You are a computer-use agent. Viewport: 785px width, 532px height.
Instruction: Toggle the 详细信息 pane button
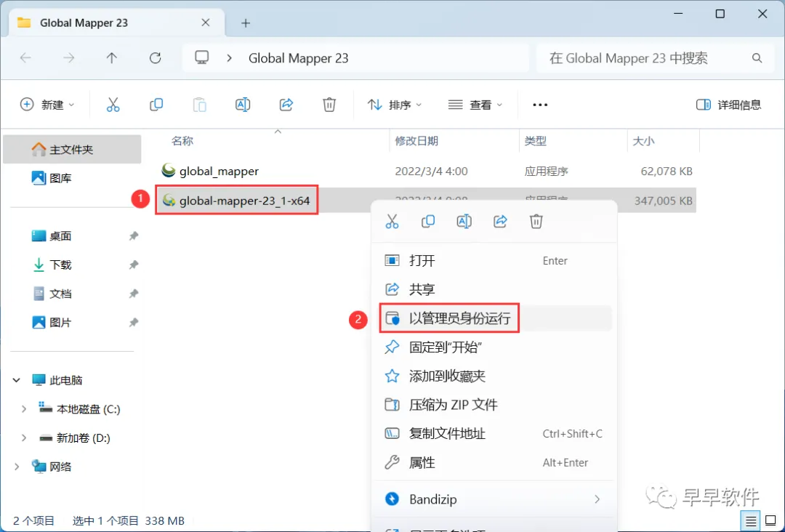tap(728, 105)
